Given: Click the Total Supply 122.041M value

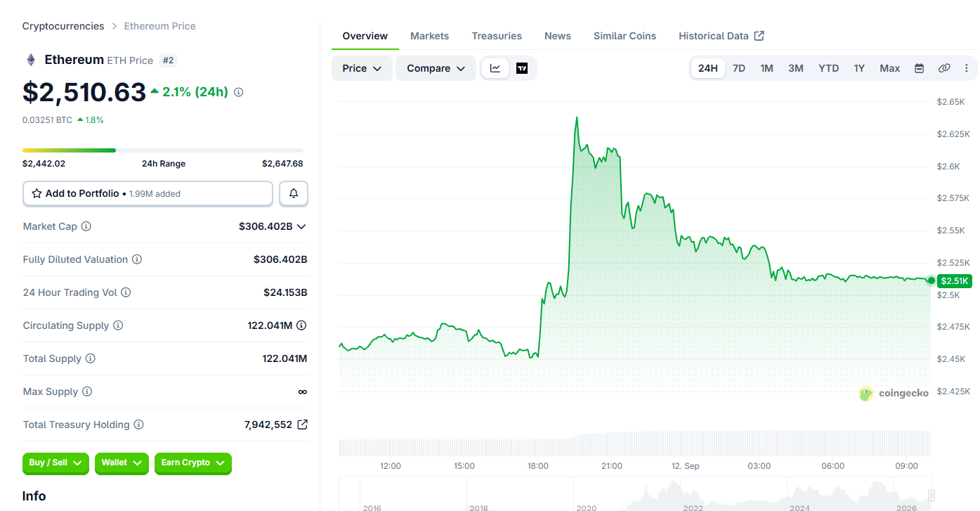Looking at the screenshot, I should click(285, 358).
